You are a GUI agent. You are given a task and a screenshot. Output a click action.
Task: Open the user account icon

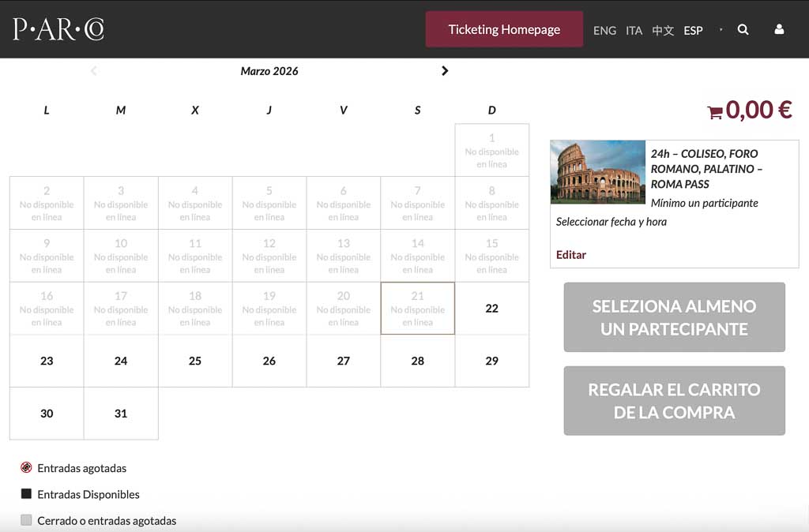[779, 29]
